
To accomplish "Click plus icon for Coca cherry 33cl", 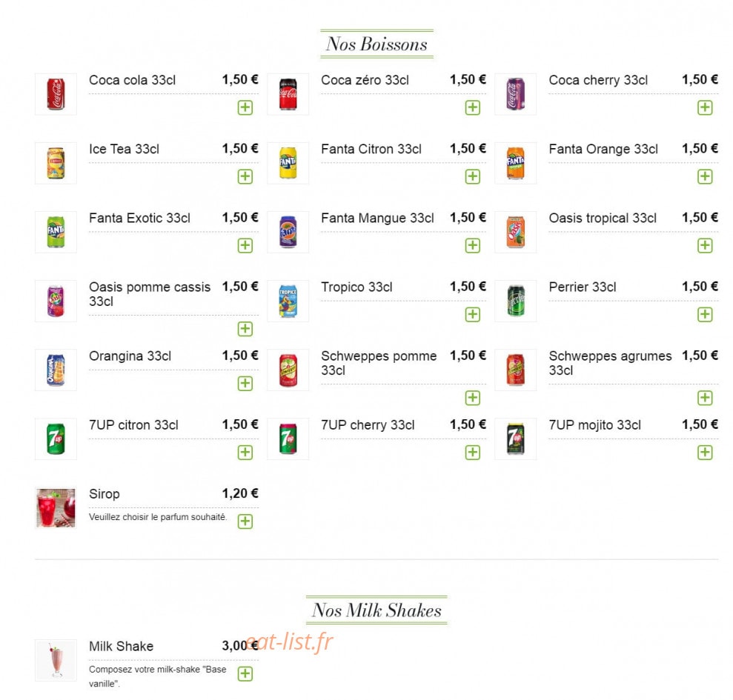I will tap(705, 107).
